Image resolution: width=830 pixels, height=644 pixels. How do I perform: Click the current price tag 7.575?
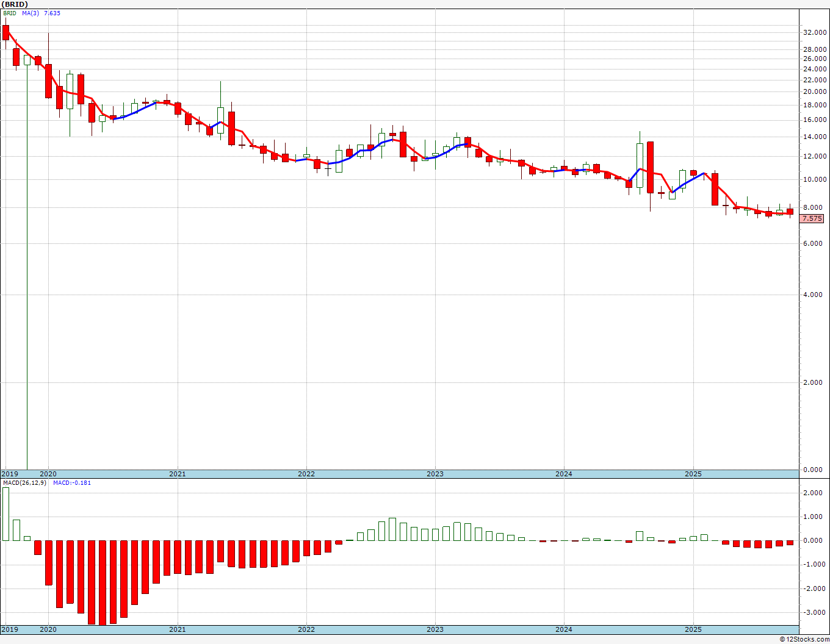pos(812,218)
